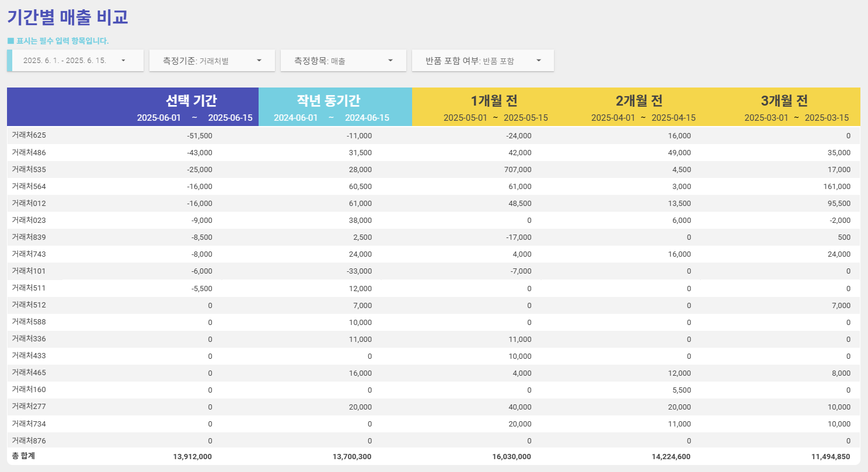
Task: Click the 48,500 value for 거래처012
Action: 520,204
